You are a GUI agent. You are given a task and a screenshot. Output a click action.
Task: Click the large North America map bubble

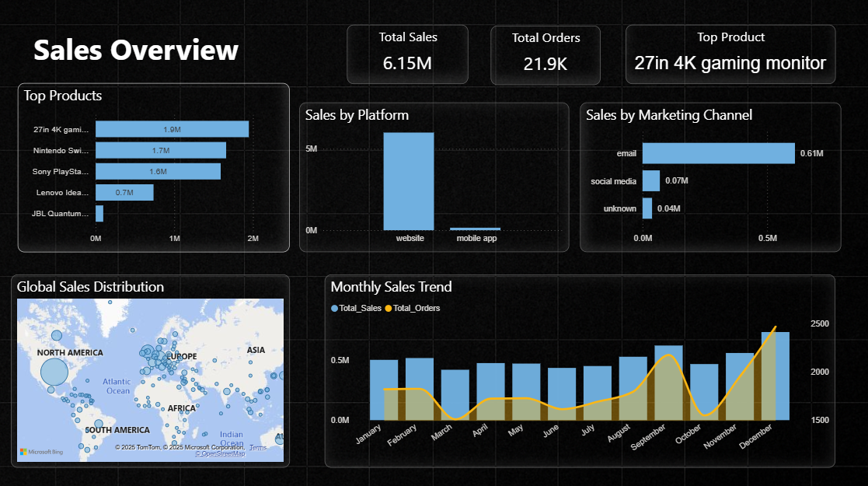[54, 372]
